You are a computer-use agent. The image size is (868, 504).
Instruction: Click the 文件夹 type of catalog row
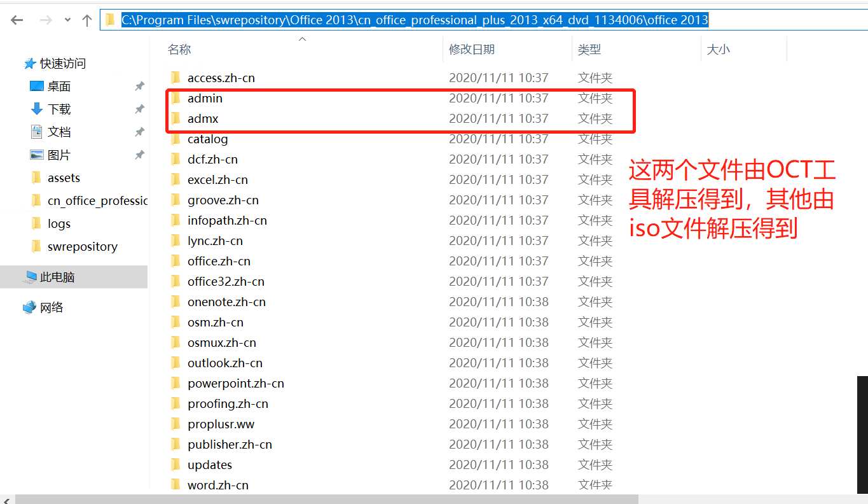595,139
